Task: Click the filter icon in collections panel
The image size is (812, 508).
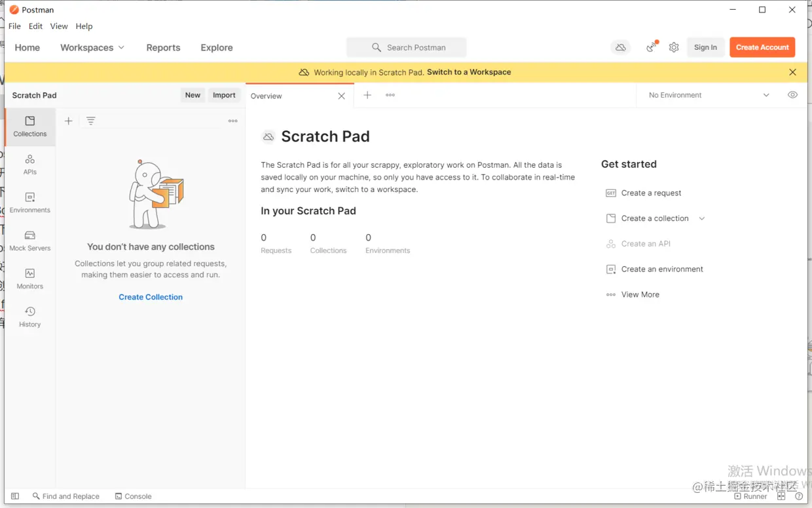Action: 91,121
